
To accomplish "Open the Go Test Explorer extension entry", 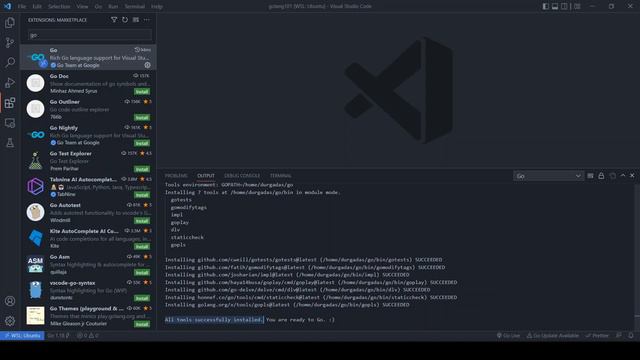I will pyautogui.click(x=88, y=161).
